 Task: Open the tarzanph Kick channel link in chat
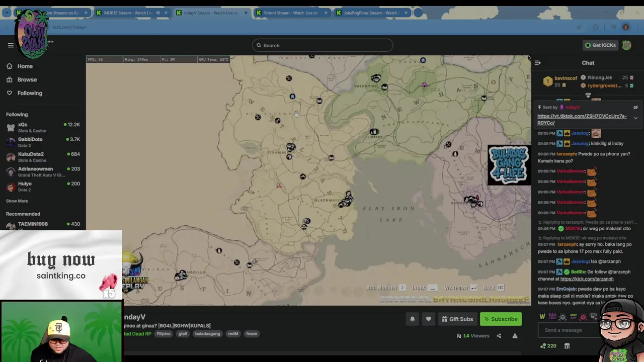pyautogui.click(x=587, y=279)
